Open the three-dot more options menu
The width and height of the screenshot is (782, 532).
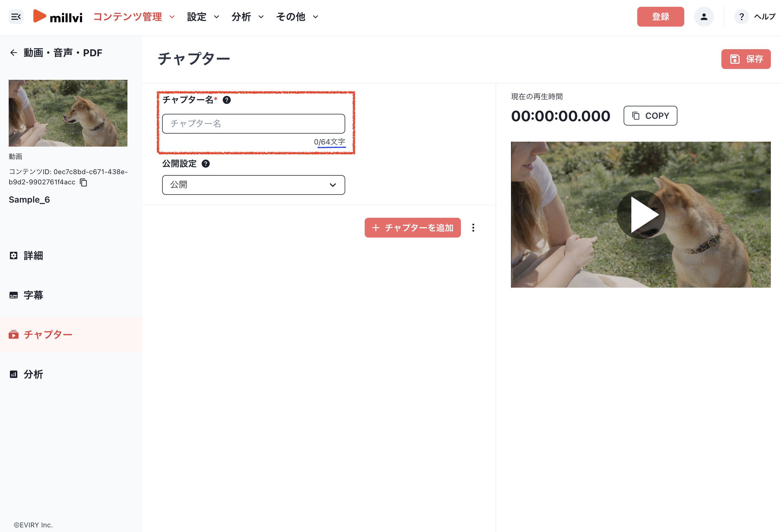click(x=473, y=228)
